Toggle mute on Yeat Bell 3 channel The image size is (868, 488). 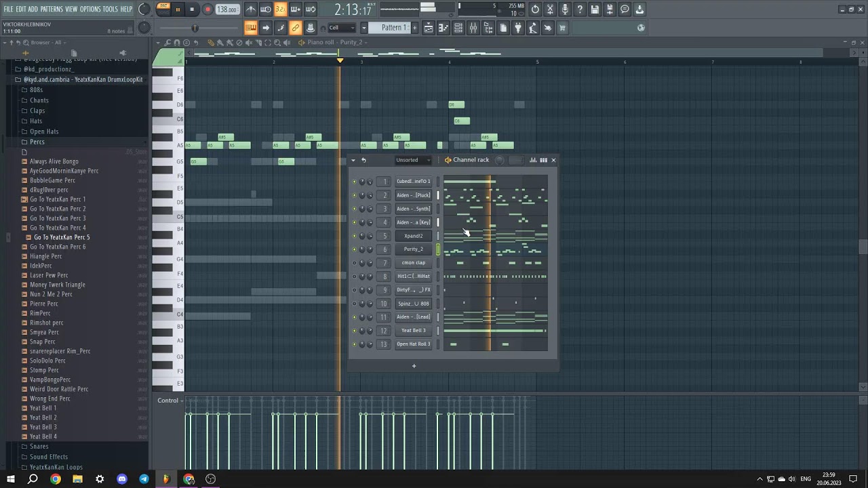[354, 331]
